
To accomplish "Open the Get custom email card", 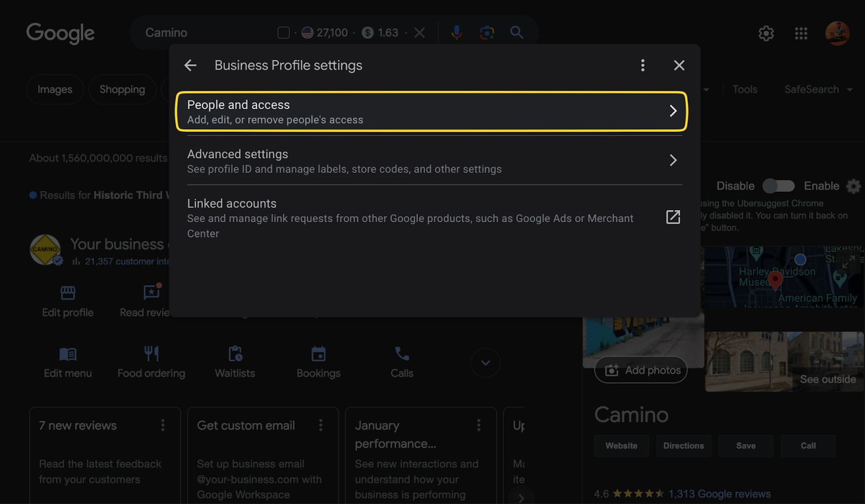I will [263, 455].
